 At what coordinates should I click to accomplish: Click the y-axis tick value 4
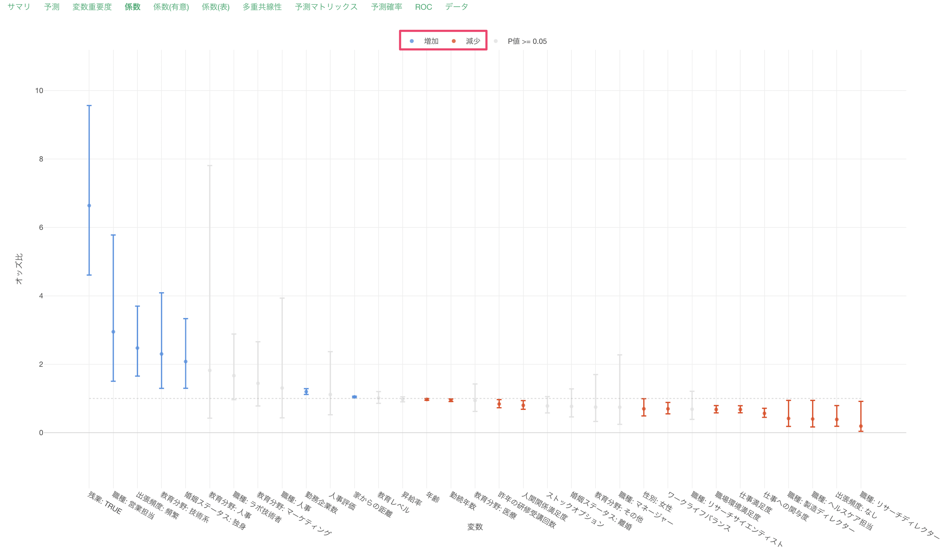pyautogui.click(x=41, y=296)
